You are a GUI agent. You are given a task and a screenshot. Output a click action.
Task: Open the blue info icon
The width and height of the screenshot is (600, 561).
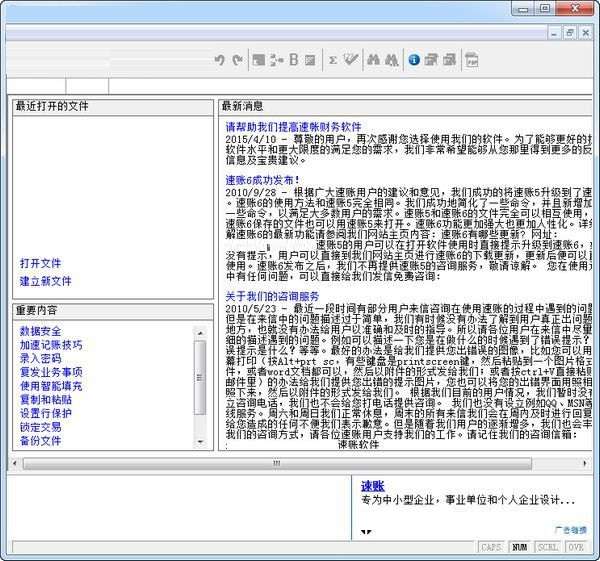click(414, 60)
